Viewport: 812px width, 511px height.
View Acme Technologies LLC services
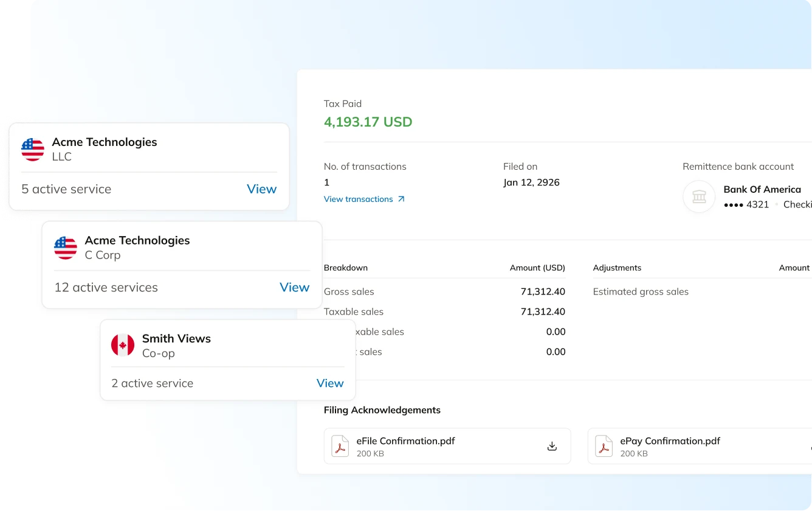coord(261,189)
